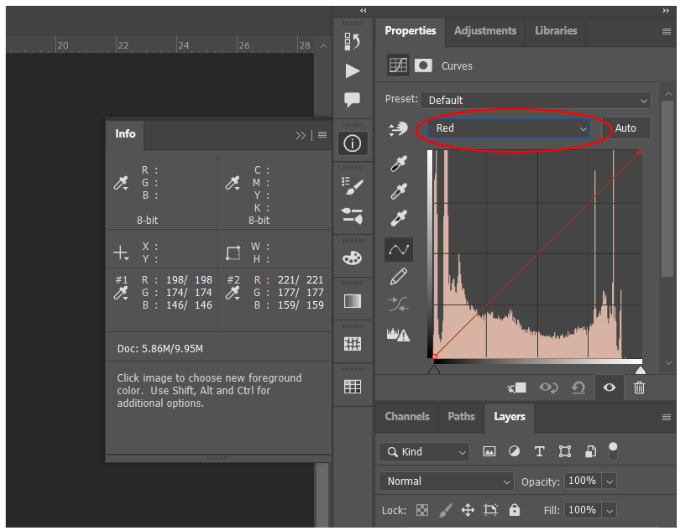Switch to the Channels tab
682x532 pixels.
(407, 416)
